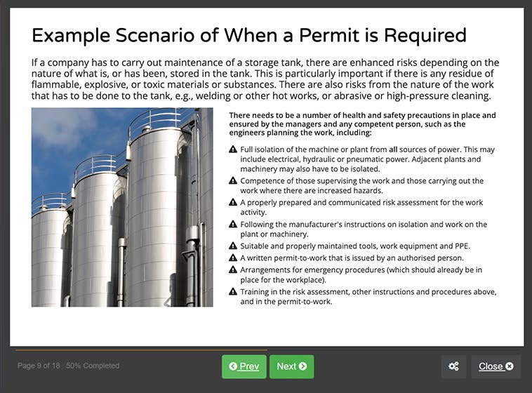
Task: Click the storage tanks photo
Action: pyautogui.click(x=122, y=207)
